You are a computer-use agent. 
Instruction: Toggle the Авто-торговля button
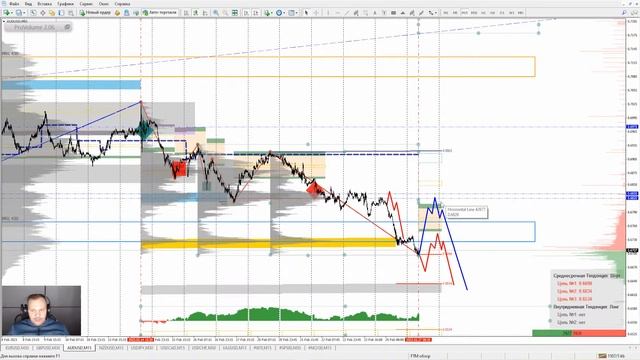tap(160, 13)
